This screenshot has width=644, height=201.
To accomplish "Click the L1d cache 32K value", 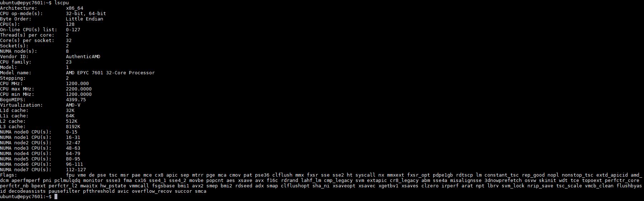I will coord(70,111).
